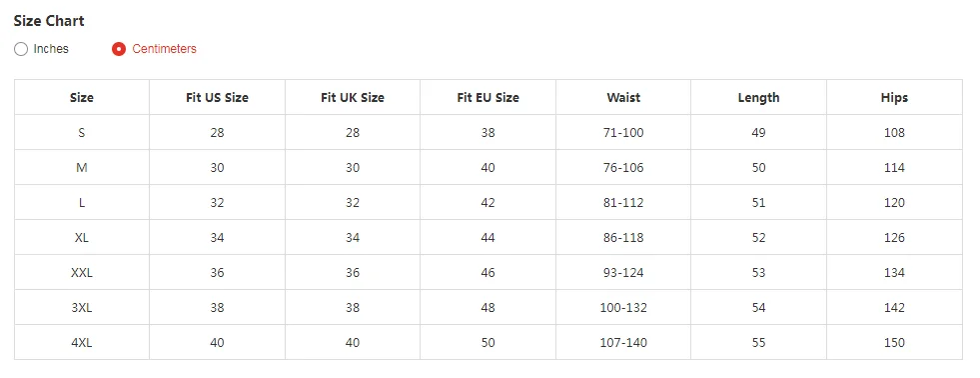Click the Fit EU Size column header
This screenshot has width=980, height=378.
click(x=489, y=98)
